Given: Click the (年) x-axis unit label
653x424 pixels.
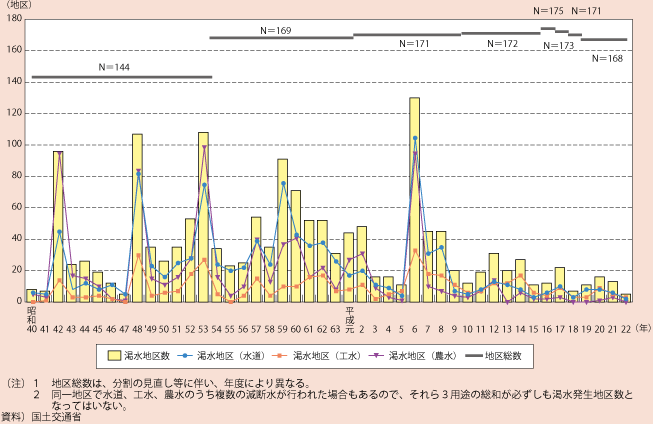Looking at the screenshot, I should click(x=643, y=329).
